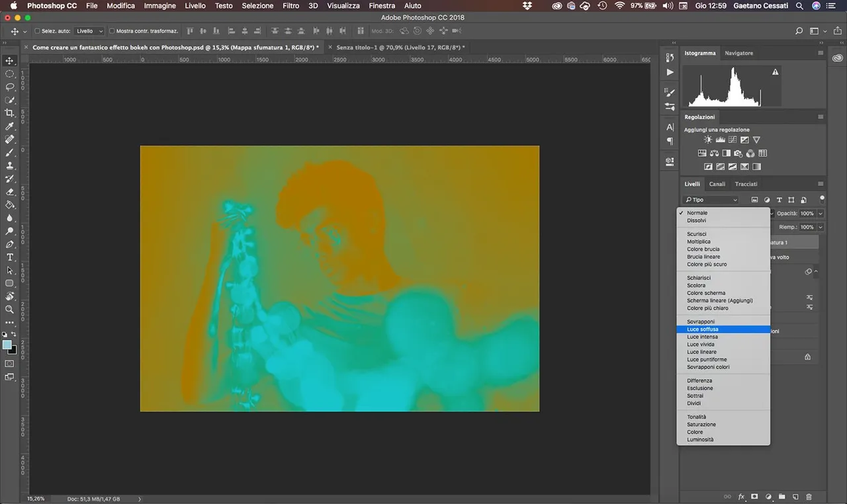Activate the Pen tool
The image size is (847, 504).
[10, 244]
